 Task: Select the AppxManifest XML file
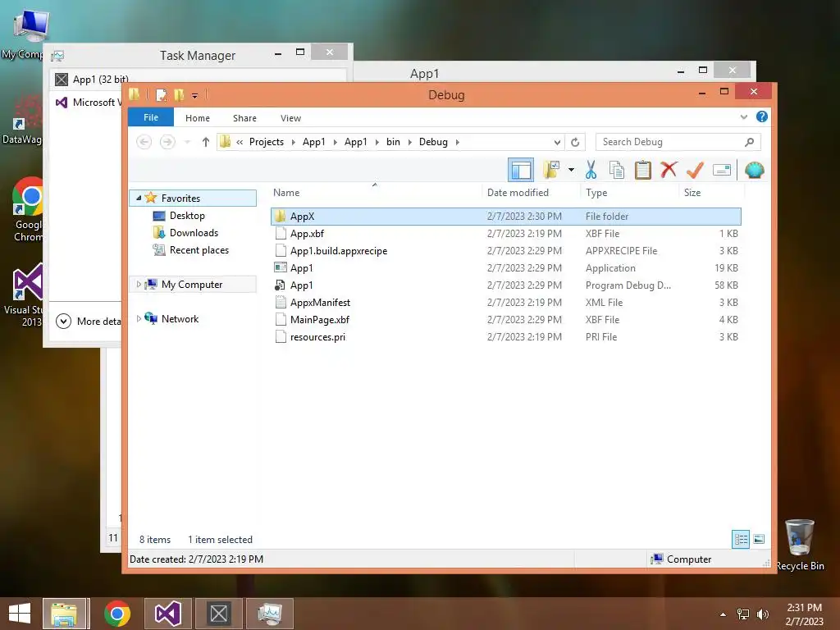coord(505,302)
